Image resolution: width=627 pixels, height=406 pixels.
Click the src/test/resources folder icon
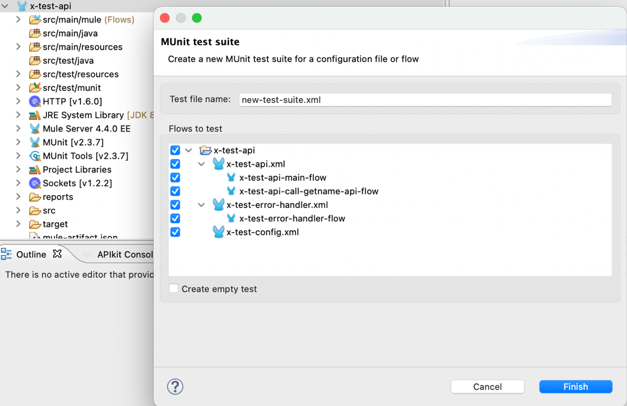35,74
